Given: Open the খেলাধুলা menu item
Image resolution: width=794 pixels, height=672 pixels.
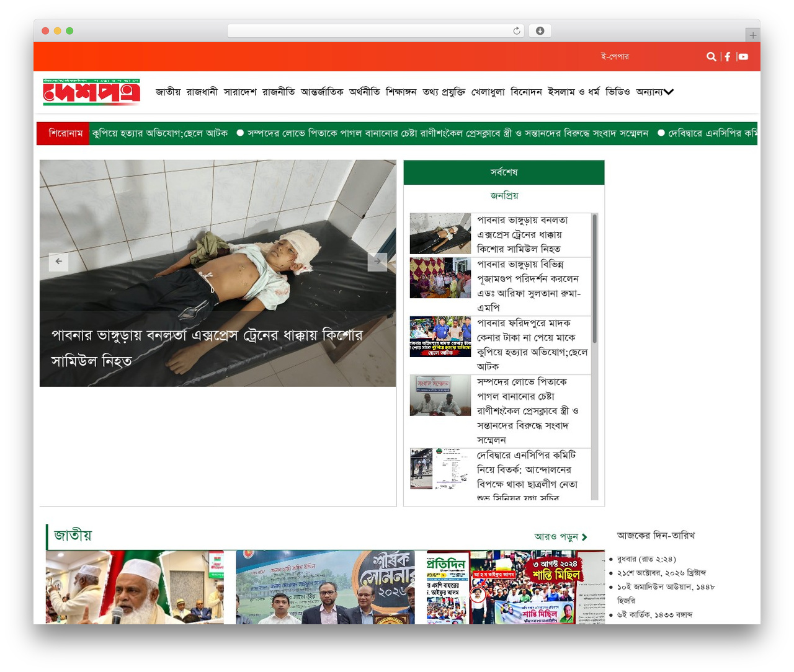Looking at the screenshot, I should pos(488,92).
